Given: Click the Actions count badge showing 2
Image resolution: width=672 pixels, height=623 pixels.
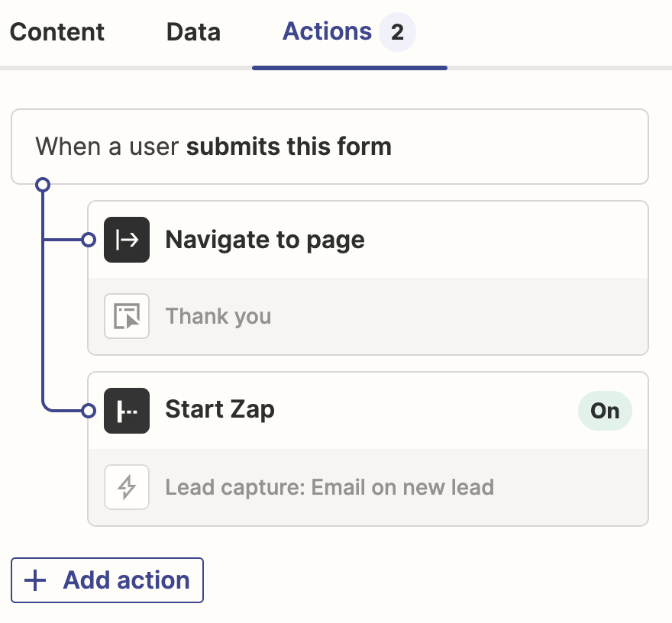Looking at the screenshot, I should (397, 33).
